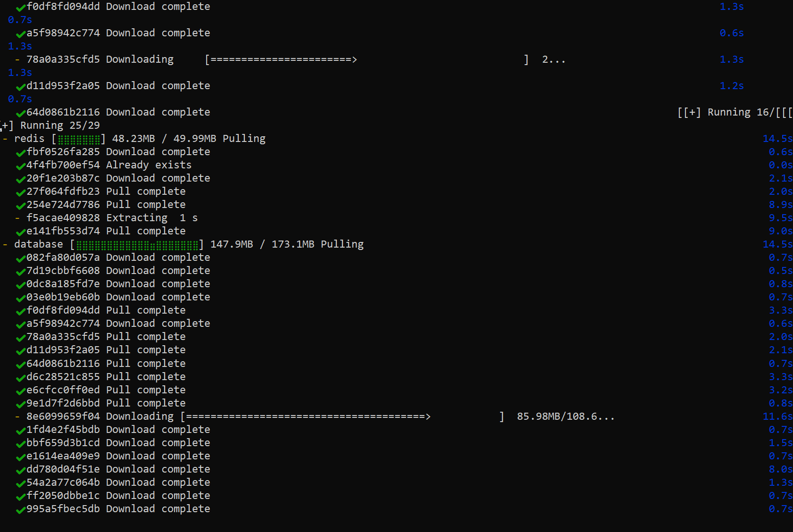Click the green checkmark next to 995a5fbec5db

tap(20, 510)
